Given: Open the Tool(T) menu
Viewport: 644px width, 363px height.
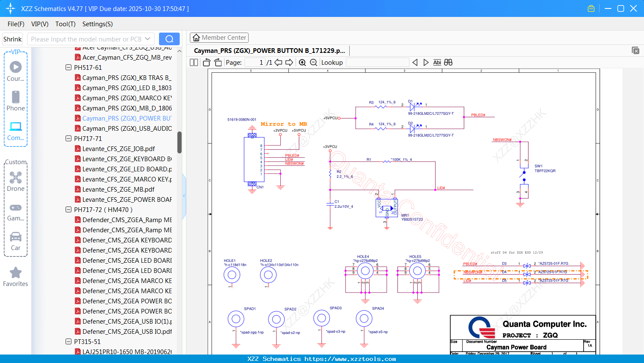Looking at the screenshot, I should 65,24.
